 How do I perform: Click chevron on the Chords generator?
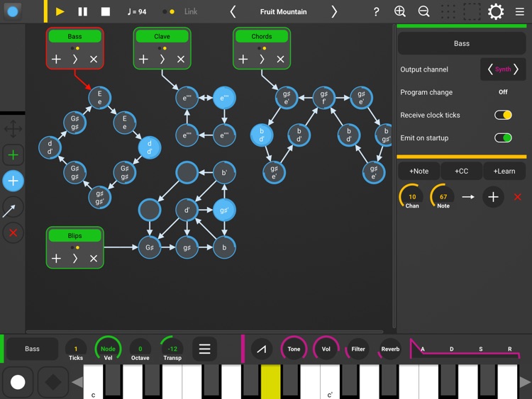point(262,60)
